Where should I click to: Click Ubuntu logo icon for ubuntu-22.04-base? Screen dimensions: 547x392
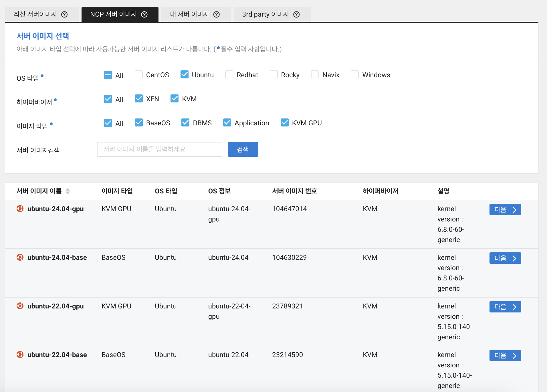pyautogui.click(x=20, y=355)
